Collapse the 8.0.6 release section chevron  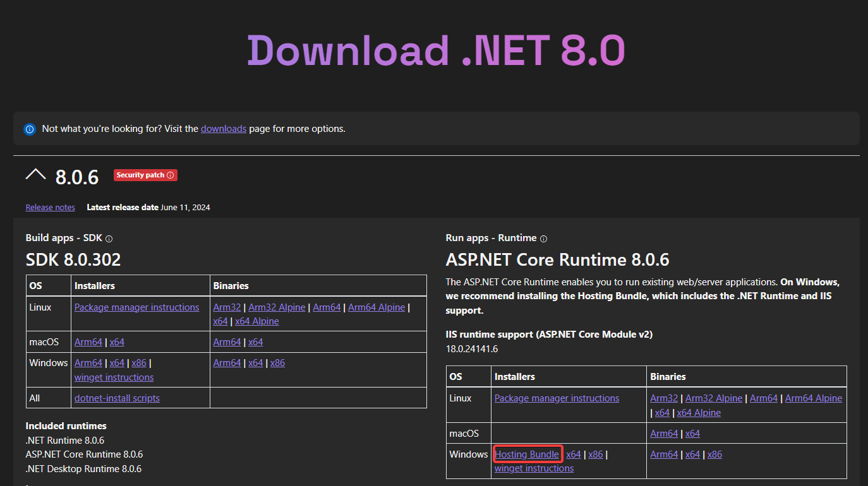click(35, 175)
